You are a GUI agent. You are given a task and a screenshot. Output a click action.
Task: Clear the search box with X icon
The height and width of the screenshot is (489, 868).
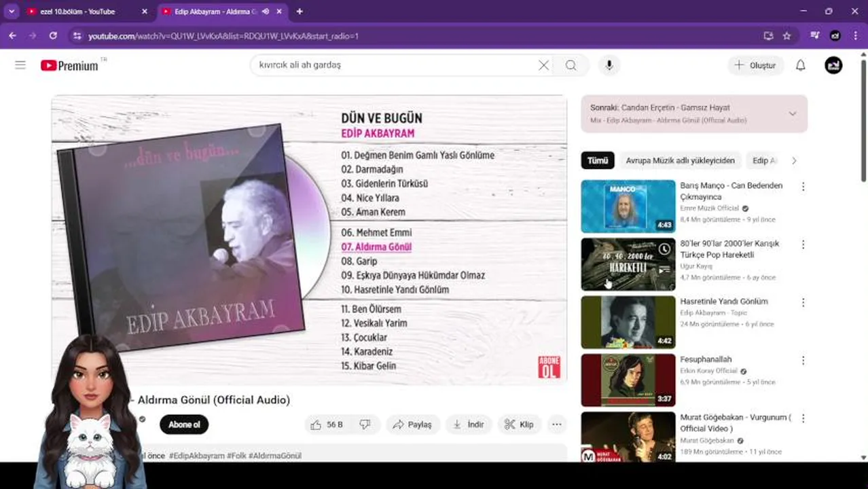(543, 65)
